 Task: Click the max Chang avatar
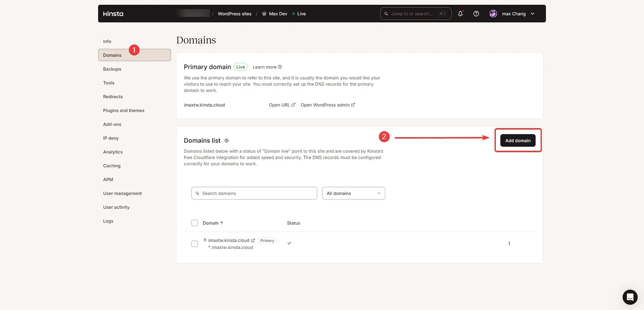point(493,14)
